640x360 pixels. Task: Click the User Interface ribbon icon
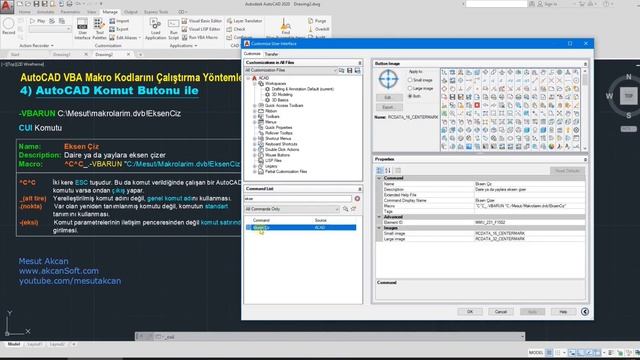(x=82, y=28)
